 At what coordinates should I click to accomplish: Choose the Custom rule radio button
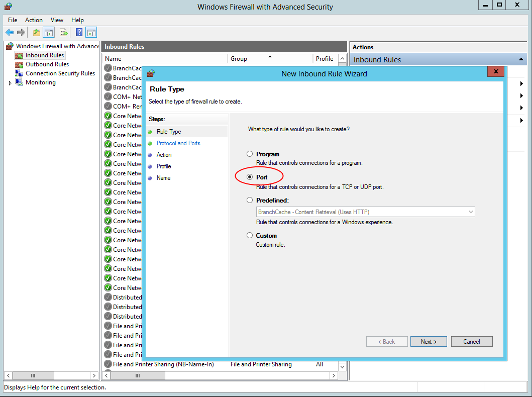point(250,235)
